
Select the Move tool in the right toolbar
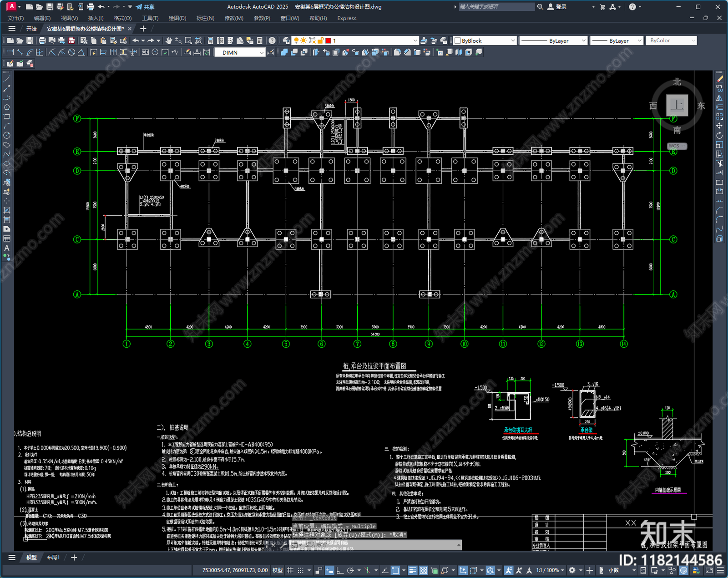(x=719, y=126)
